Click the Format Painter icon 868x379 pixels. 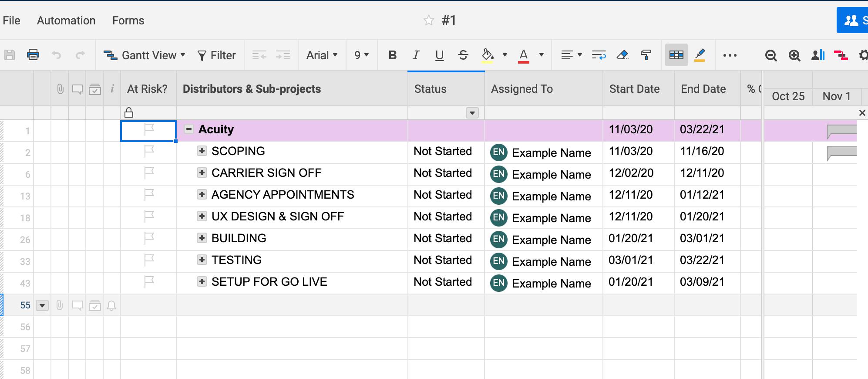click(x=646, y=55)
